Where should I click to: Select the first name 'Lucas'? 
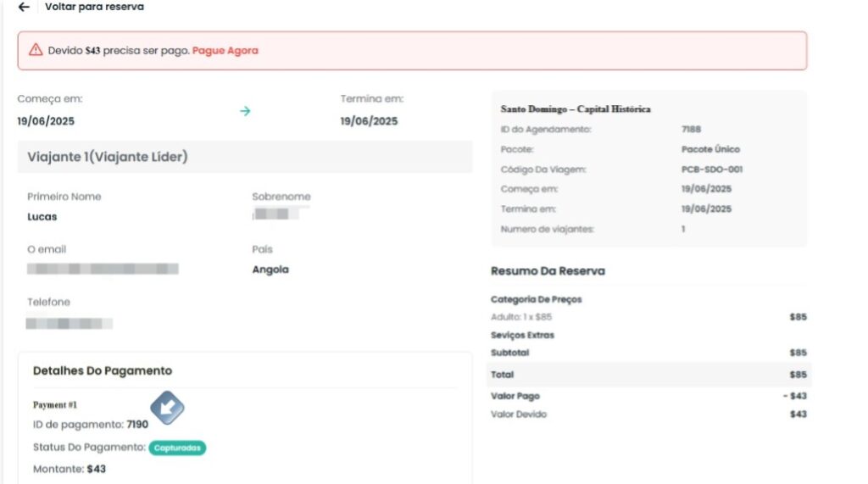42,217
